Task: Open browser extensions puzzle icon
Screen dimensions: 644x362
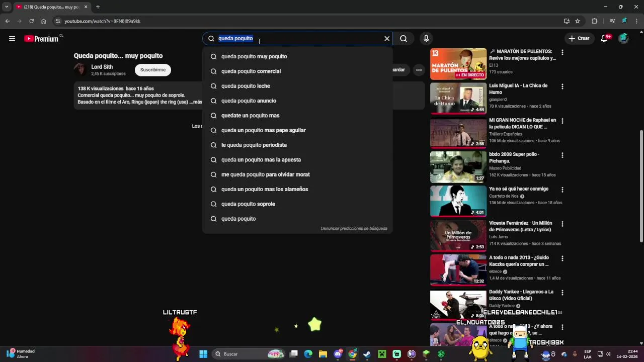Action: 595,21
